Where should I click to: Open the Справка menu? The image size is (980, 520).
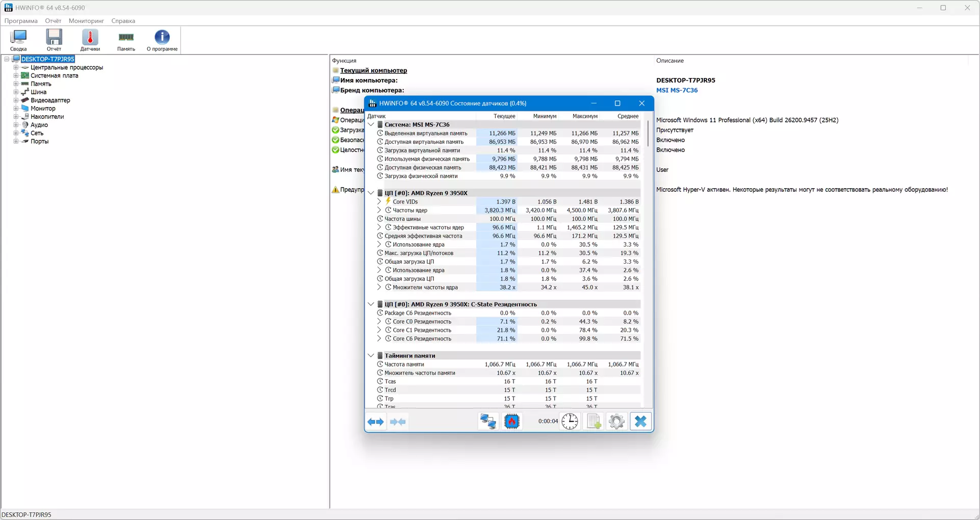tap(123, 21)
